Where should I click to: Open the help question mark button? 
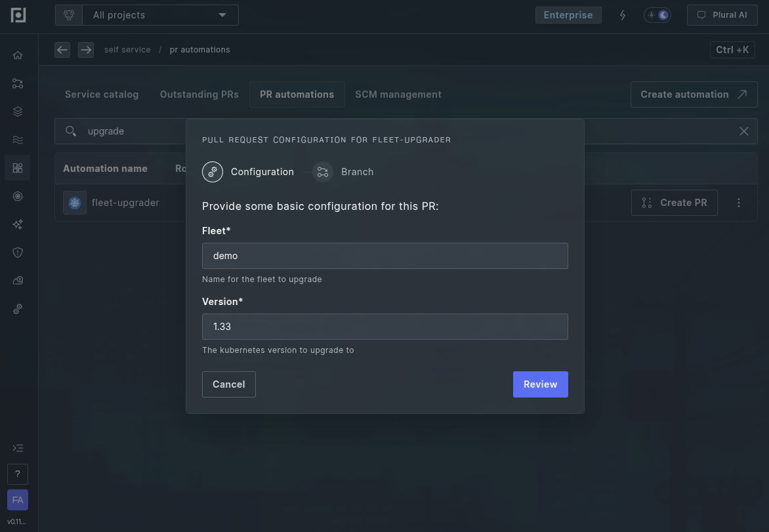(x=18, y=474)
